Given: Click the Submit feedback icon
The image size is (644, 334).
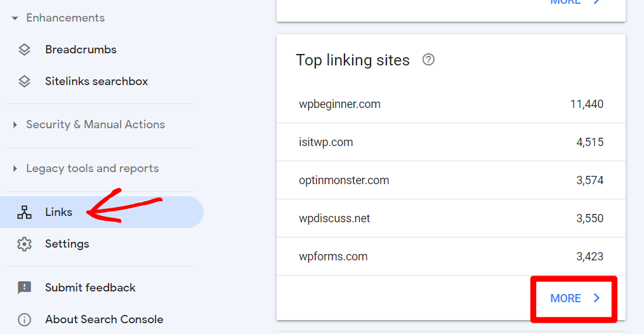Looking at the screenshot, I should pos(24,288).
